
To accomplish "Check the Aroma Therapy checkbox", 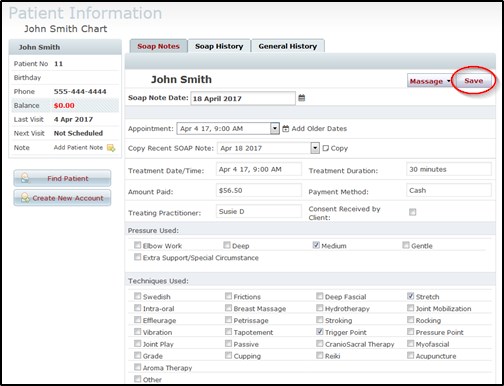I will [x=137, y=367].
